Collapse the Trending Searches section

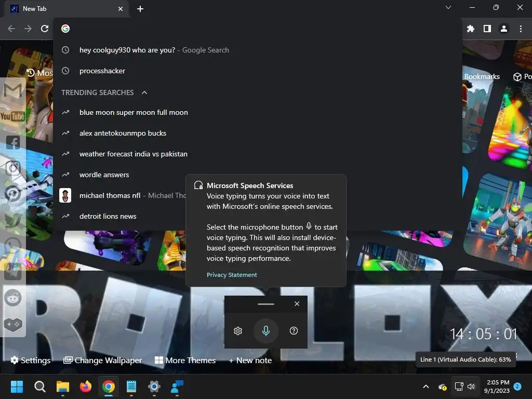click(144, 92)
